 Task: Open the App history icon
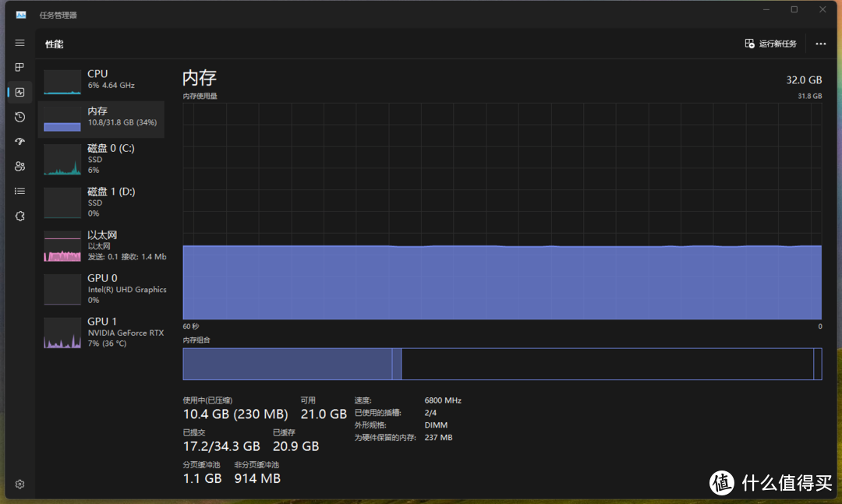coord(19,117)
